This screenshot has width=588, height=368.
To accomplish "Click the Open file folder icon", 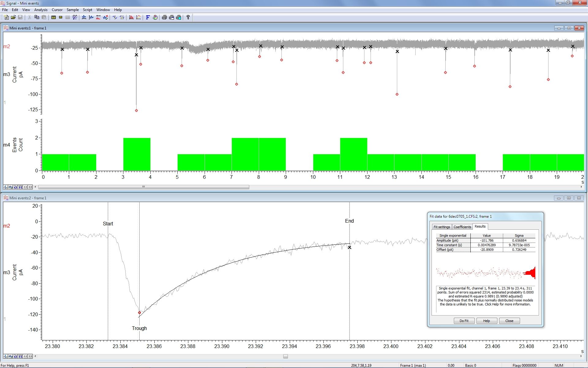I will click(13, 17).
